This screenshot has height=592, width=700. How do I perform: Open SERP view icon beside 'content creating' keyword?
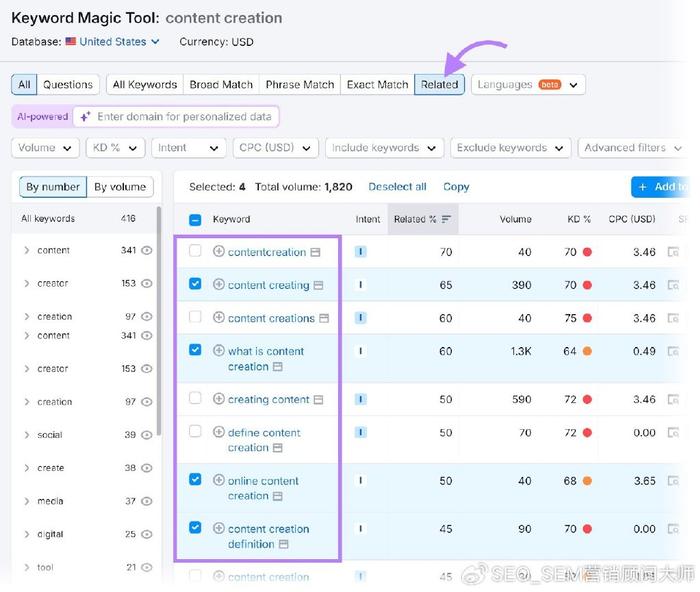318,285
